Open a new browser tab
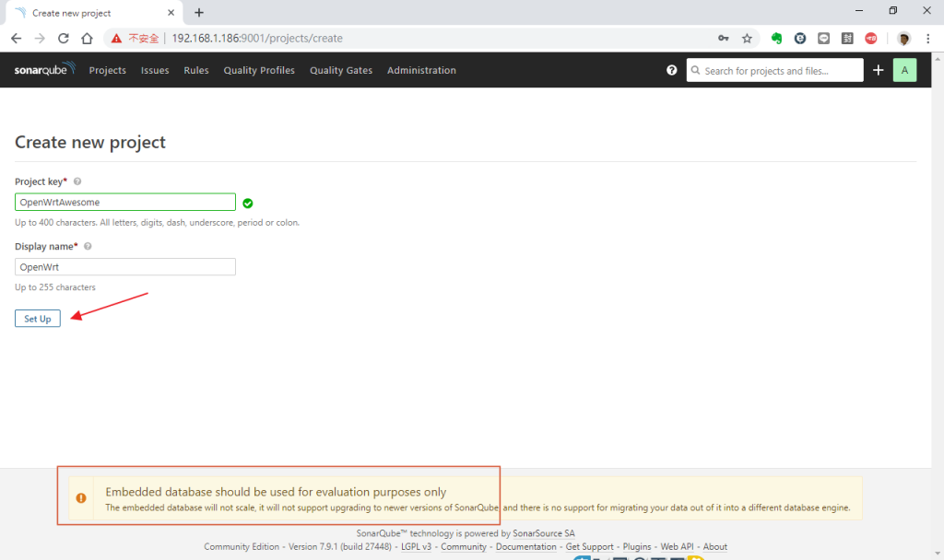Image resolution: width=944 pixels, height=560 pixels. [199, 13]
